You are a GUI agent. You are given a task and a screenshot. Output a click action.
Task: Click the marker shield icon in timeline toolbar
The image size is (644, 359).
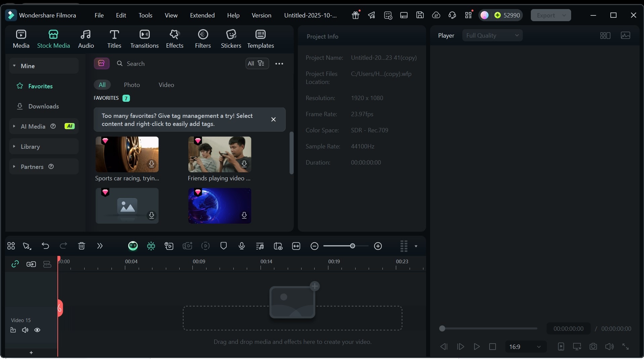[x=223, y=246]
